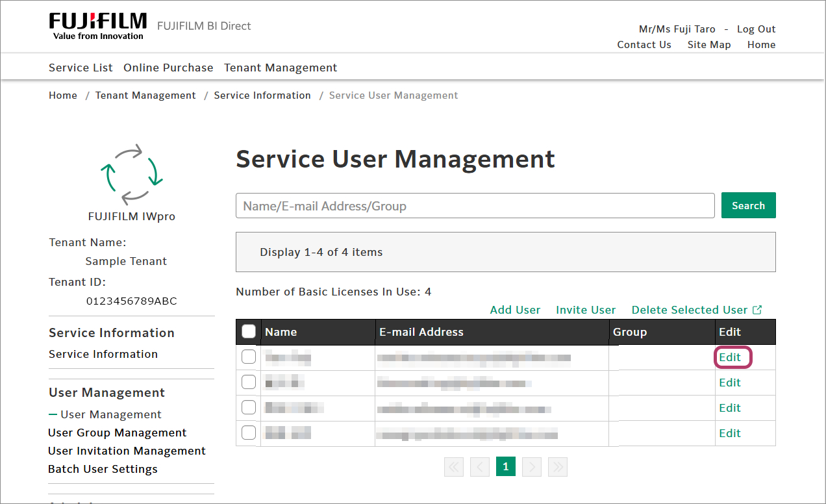Open the Online Purchase menu
The width and height of the screenshot is (826, 504).
168,68
